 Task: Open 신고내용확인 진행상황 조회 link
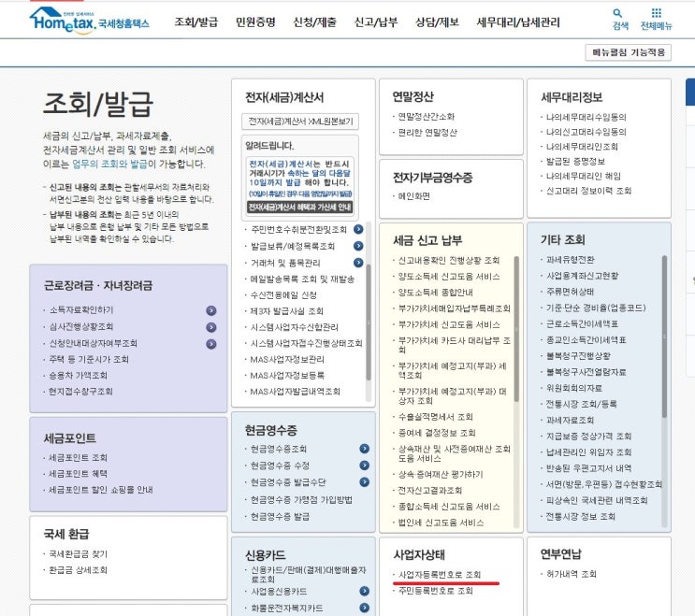coord(449,260)
